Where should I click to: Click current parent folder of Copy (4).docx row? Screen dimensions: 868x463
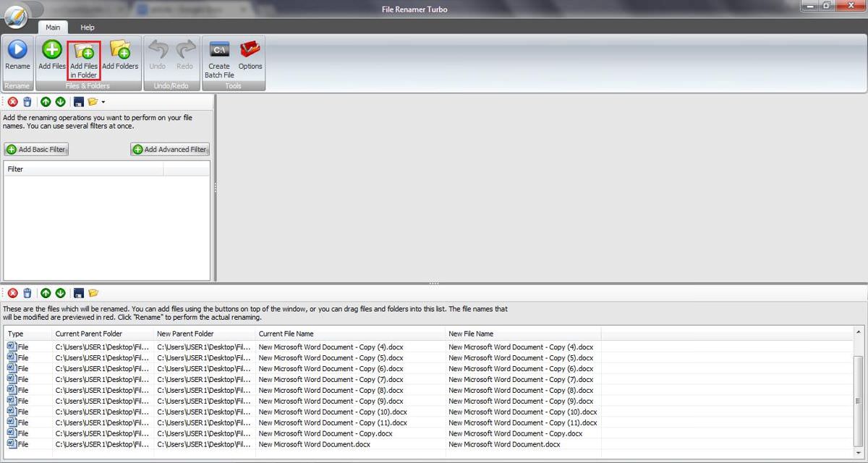coord(102,347)
